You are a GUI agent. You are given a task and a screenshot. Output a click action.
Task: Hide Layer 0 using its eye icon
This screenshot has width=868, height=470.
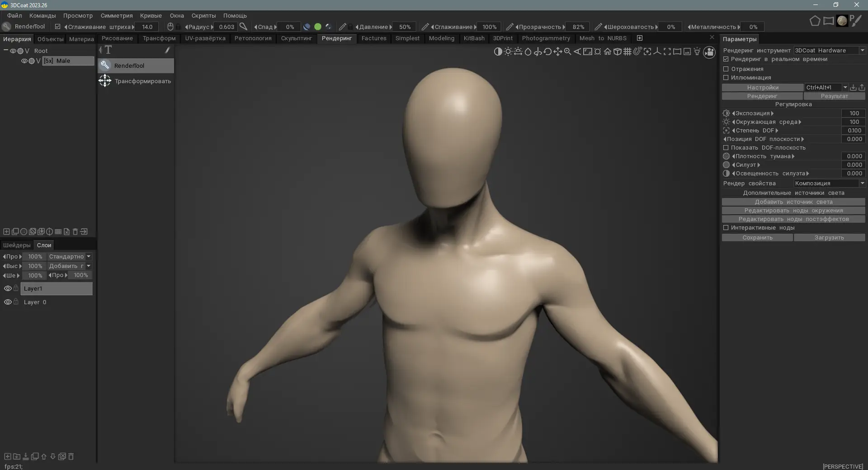[8, 302]
